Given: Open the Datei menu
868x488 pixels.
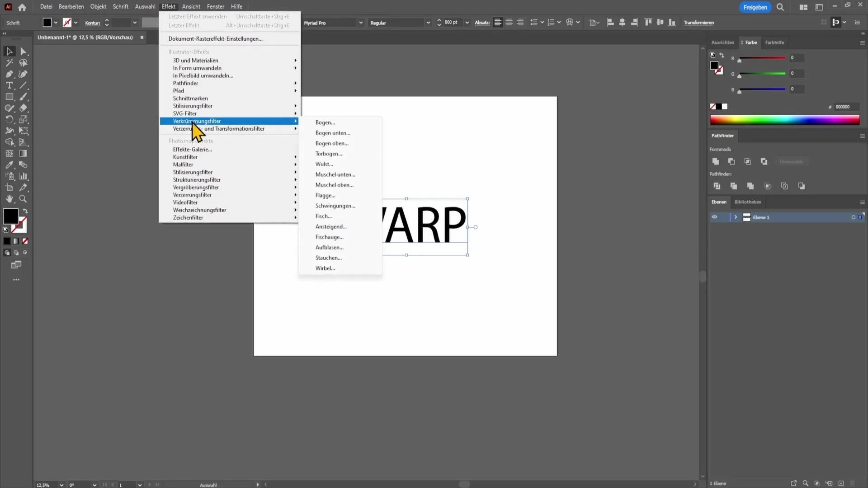Looking at the screenshot, I should pyautogui.click(x=46, y=7).
